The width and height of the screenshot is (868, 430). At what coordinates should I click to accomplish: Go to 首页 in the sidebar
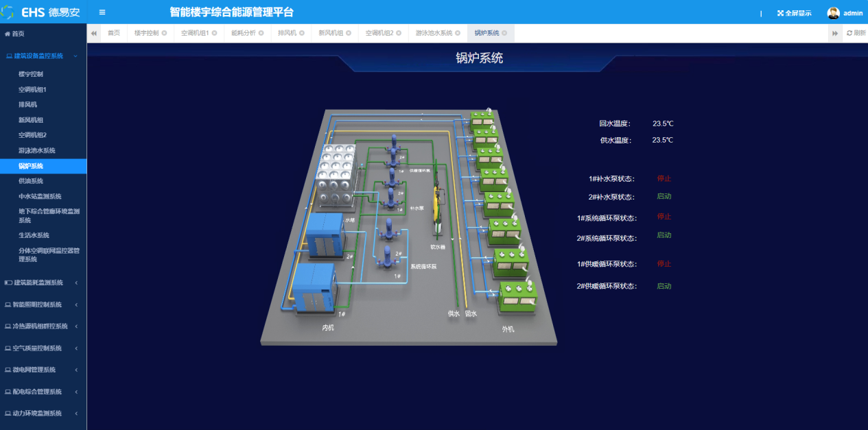pos(14,34)
